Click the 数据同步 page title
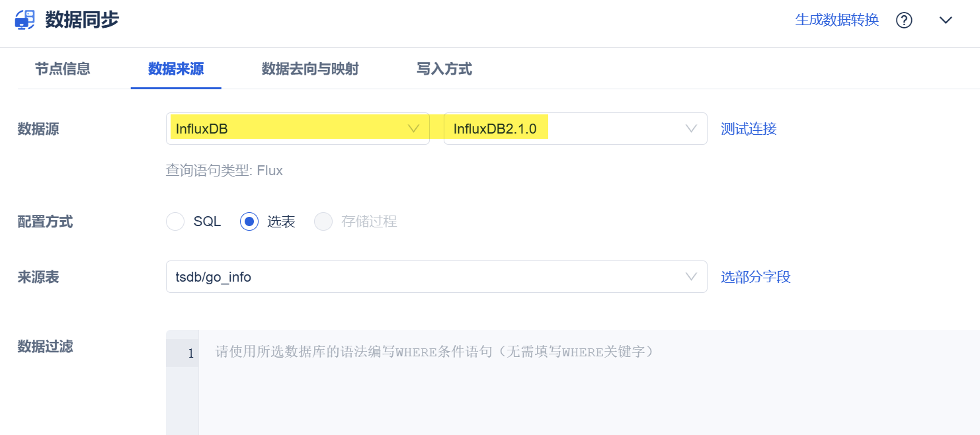Image resolution: width=980 pixels, height=435 pixels. coord(82,20)
